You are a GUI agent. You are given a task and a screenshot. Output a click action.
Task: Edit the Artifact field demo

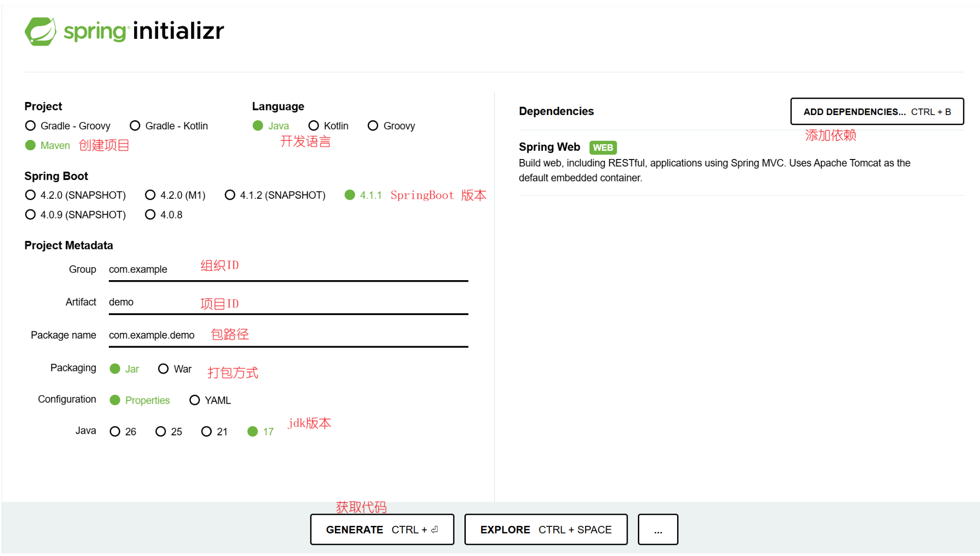click(x=288, y=302)
